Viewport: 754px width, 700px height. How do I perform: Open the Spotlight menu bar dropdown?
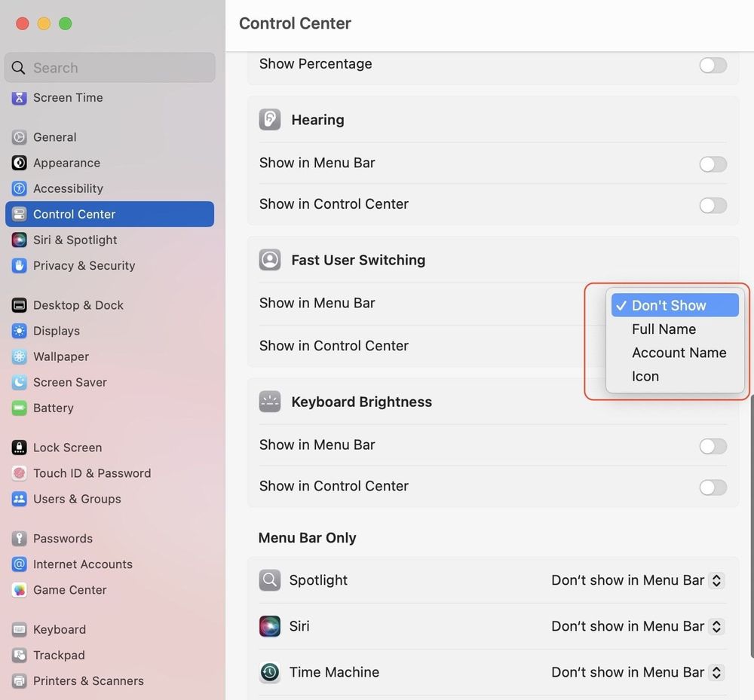pos(637,580)
